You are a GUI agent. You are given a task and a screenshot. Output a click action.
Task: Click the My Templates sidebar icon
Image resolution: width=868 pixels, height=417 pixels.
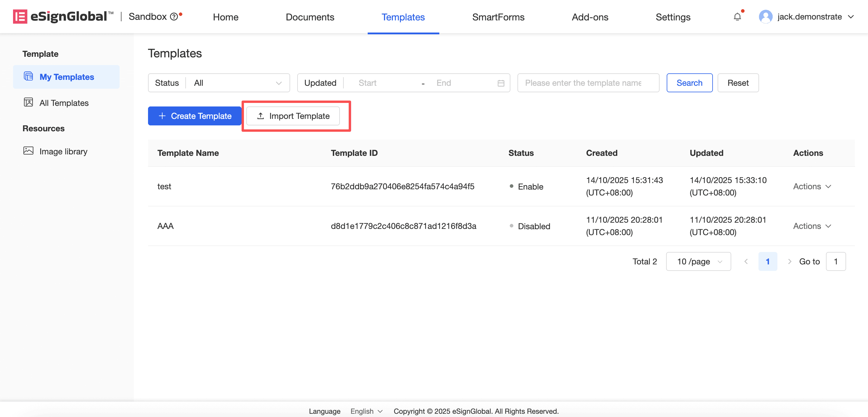coord(28,76)
